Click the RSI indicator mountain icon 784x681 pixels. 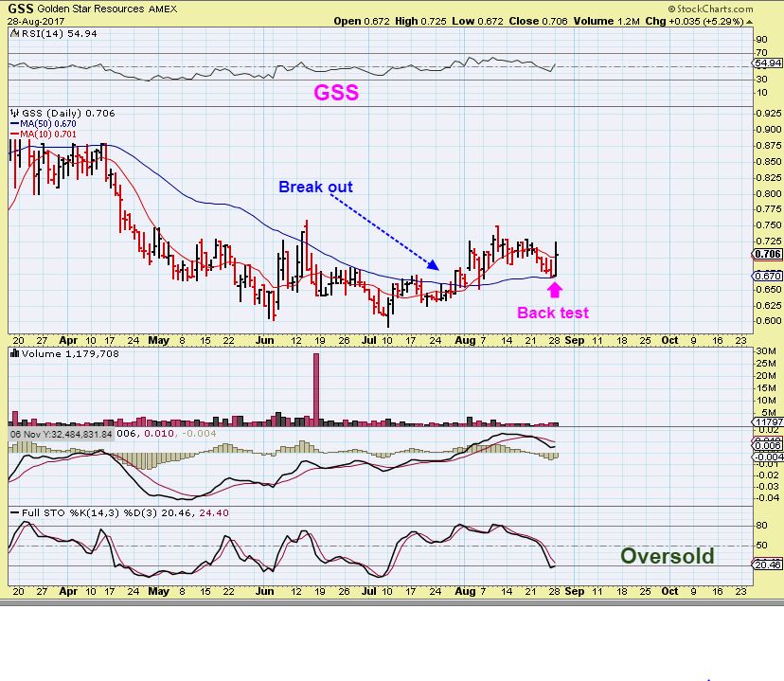14,33
